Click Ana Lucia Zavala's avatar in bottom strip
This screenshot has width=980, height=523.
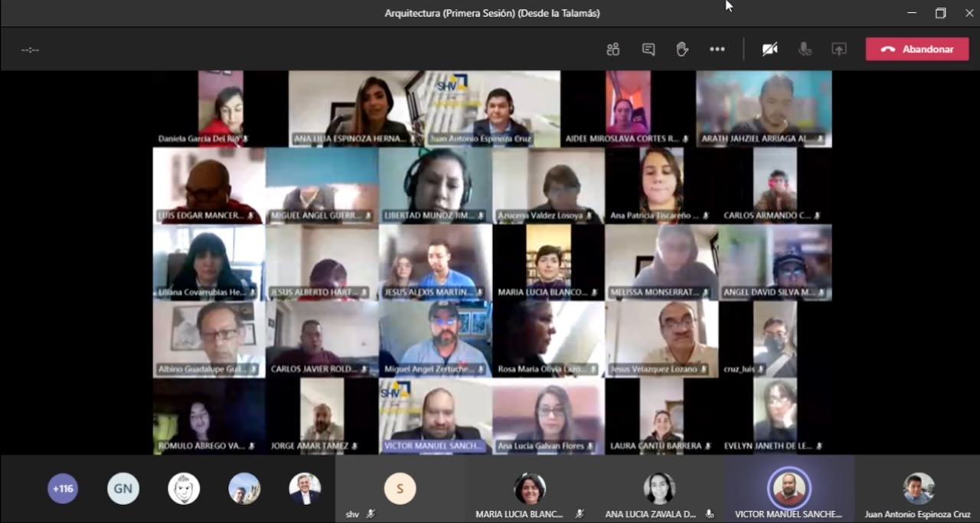click(x=659, y=489)
